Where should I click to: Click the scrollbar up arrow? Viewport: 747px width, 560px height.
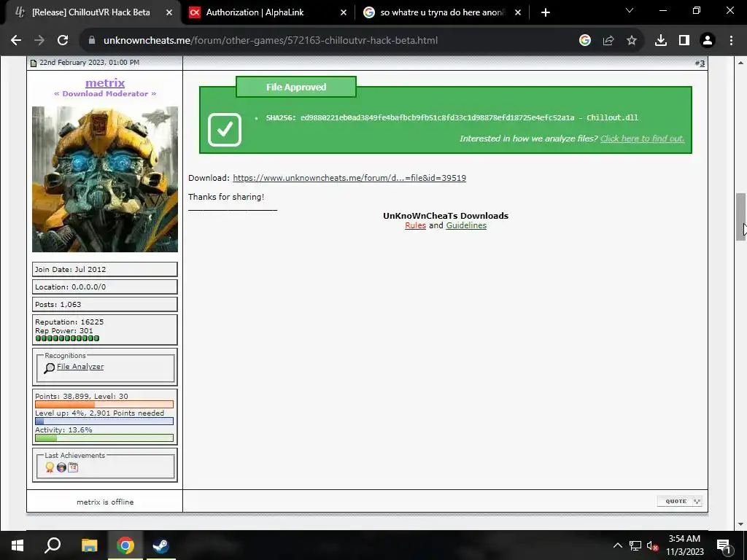coord(740,63)
